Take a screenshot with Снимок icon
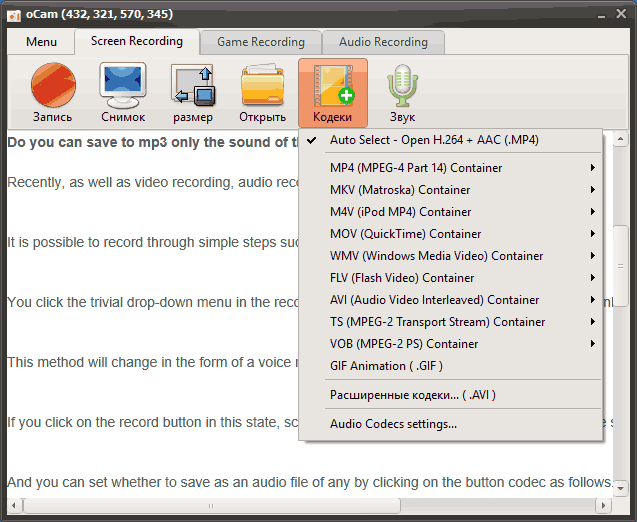637x522 pixels. 123,85
